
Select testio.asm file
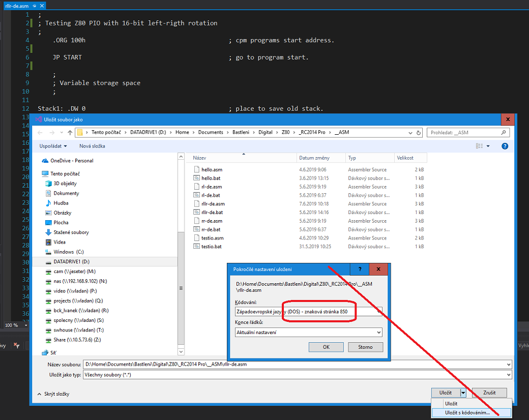pyautogui.click(x=213, y=238)
